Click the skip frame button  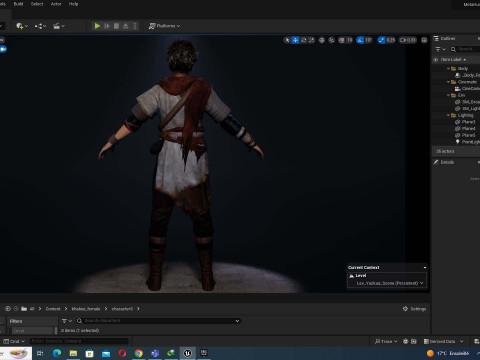[107, 26]
